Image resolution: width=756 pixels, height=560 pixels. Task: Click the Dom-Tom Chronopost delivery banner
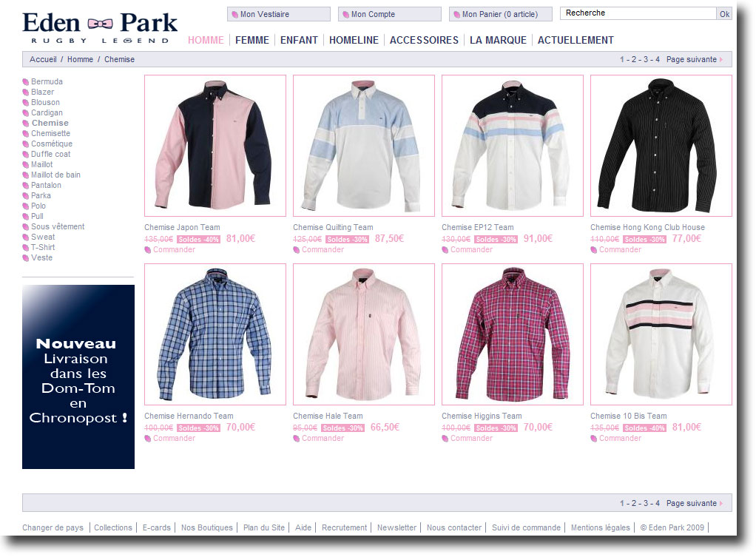coord(78,377)
